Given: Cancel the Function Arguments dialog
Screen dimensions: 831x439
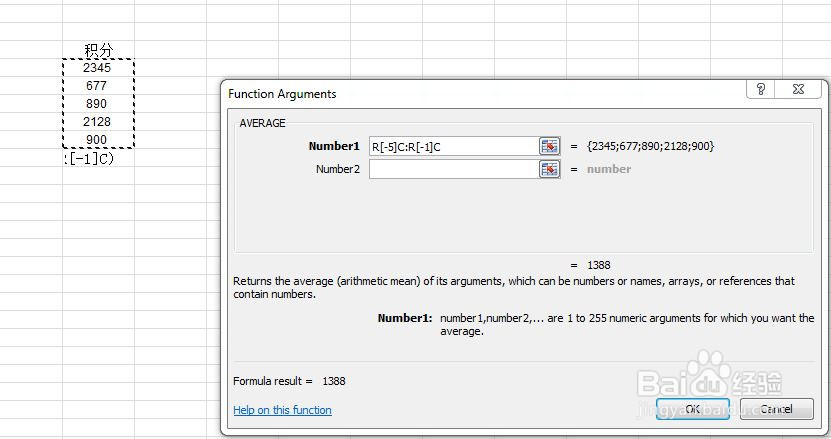Looking at the screenshot, I should (776, 409).
